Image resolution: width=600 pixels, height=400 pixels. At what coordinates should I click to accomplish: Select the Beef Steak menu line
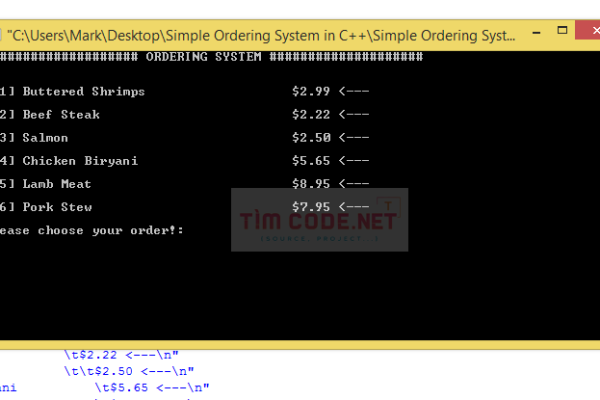(184, 114)
